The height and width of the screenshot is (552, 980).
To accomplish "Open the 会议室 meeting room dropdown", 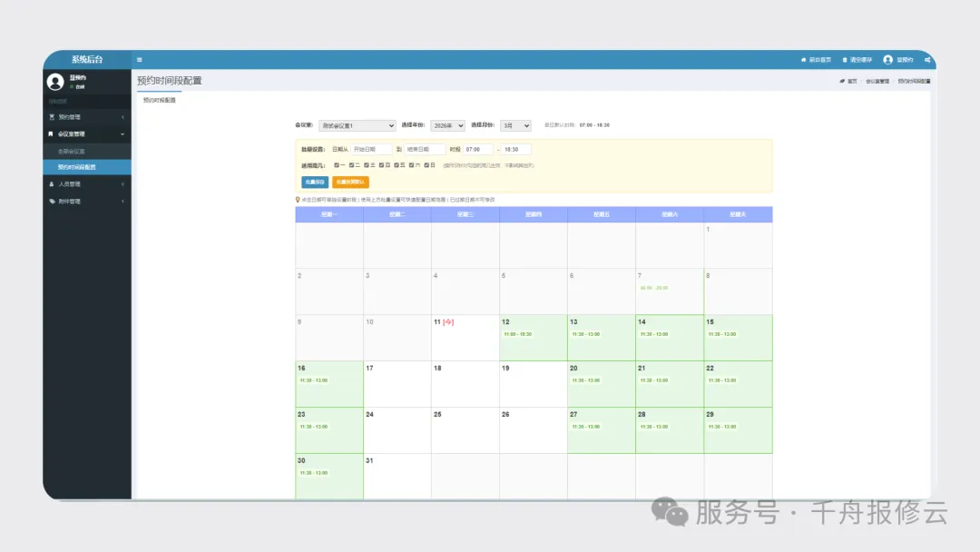I will tap(357, 125).
